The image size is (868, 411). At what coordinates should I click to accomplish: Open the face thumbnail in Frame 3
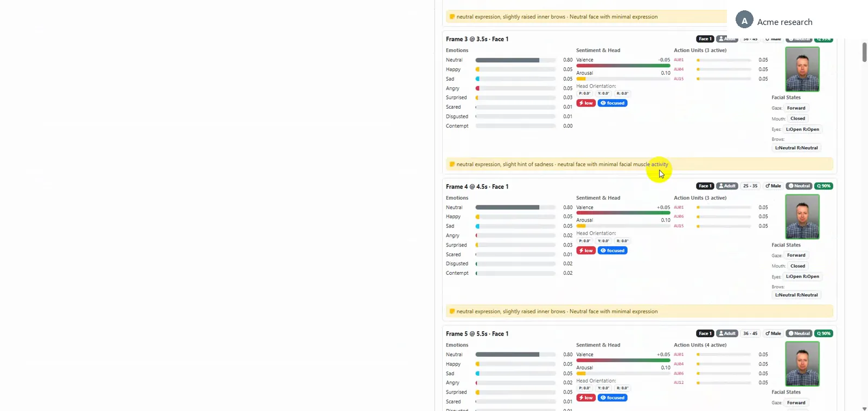point(802,69)
